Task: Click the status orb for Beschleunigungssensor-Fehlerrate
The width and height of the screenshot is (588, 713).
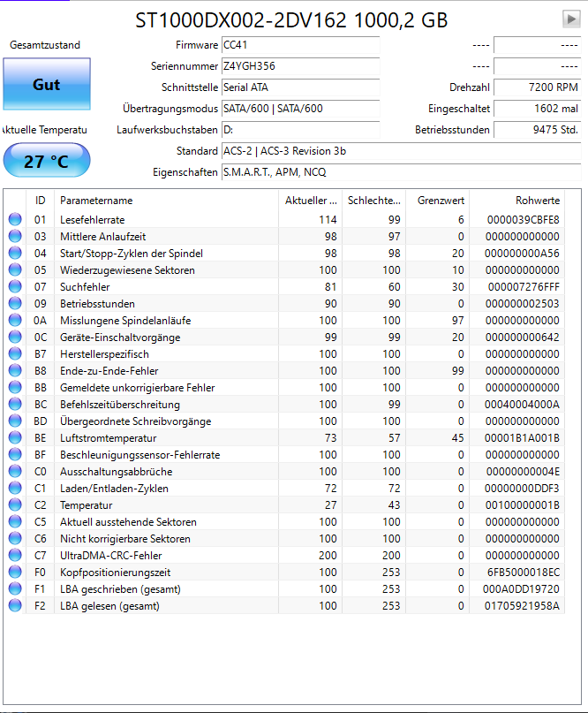Action: [x=15, y=455]
